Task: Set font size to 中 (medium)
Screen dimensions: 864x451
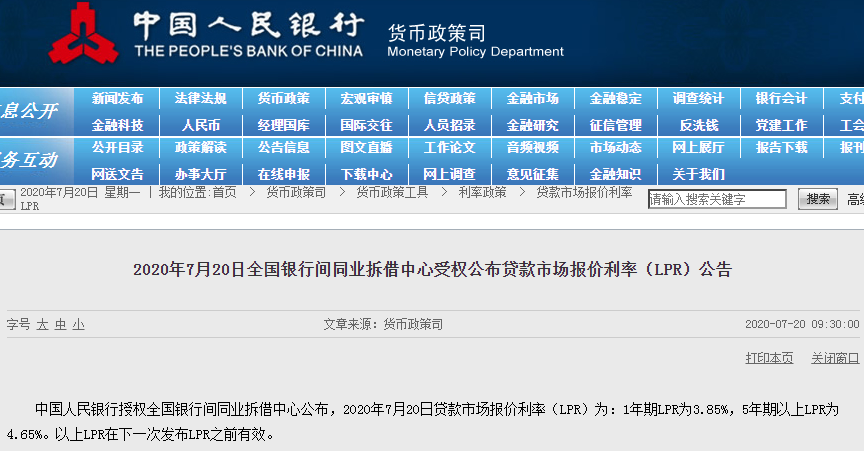Action: 60,325
